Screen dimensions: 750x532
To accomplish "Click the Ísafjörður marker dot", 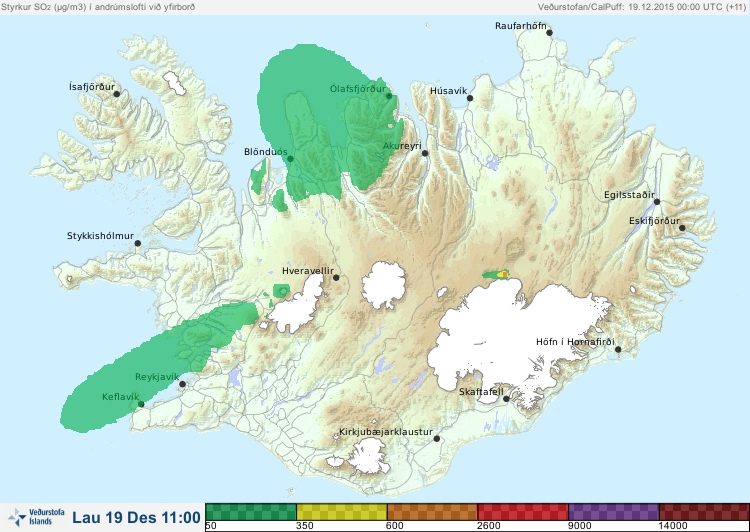I will (x=116, y=94).
